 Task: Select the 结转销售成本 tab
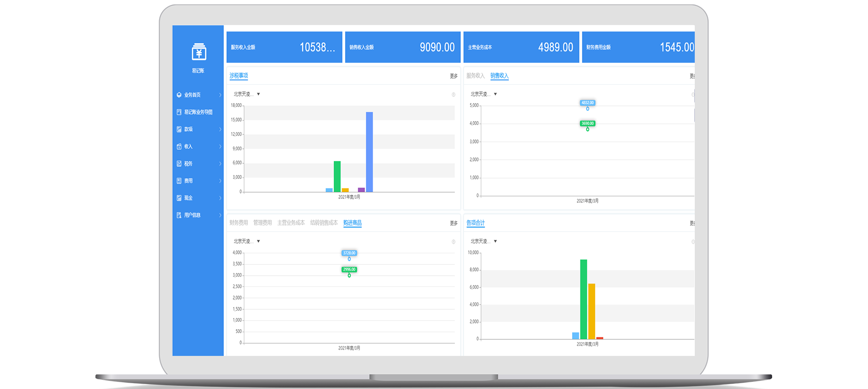(324, 223)
